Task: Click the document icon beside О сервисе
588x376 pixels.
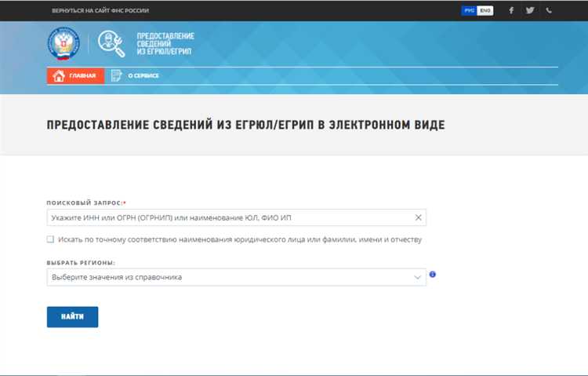Action: (116, 75)
